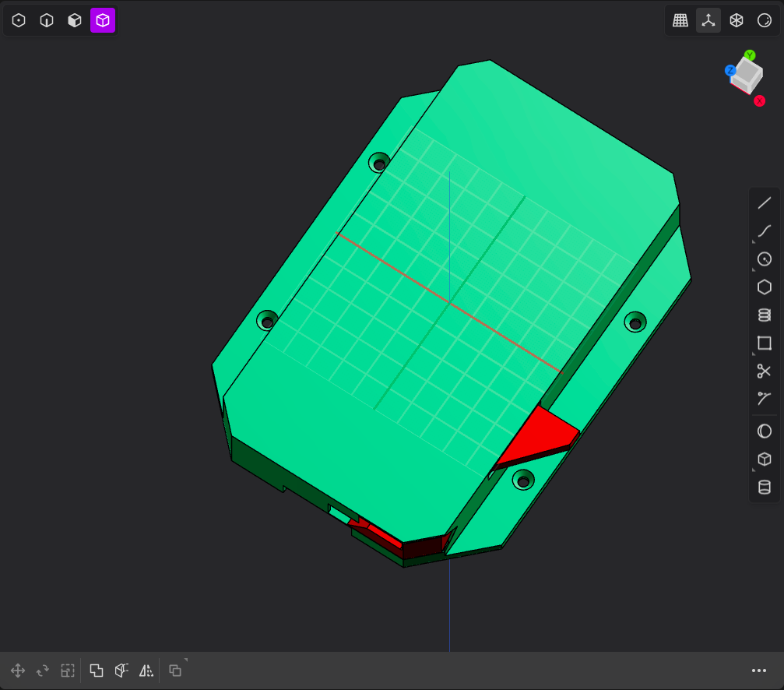Pick the cylinder solid tool
Screen dimensions: 784x690
coord(764,487)
